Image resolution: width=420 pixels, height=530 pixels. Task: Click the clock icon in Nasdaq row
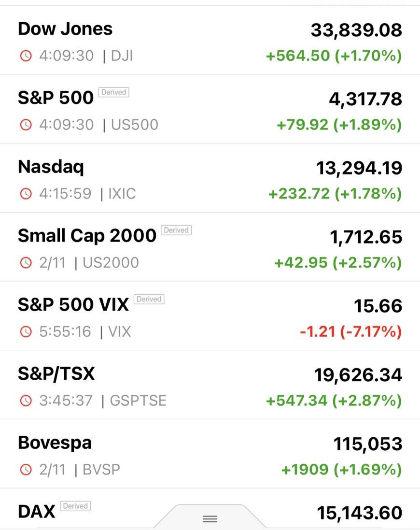click(x=26, y=194)
